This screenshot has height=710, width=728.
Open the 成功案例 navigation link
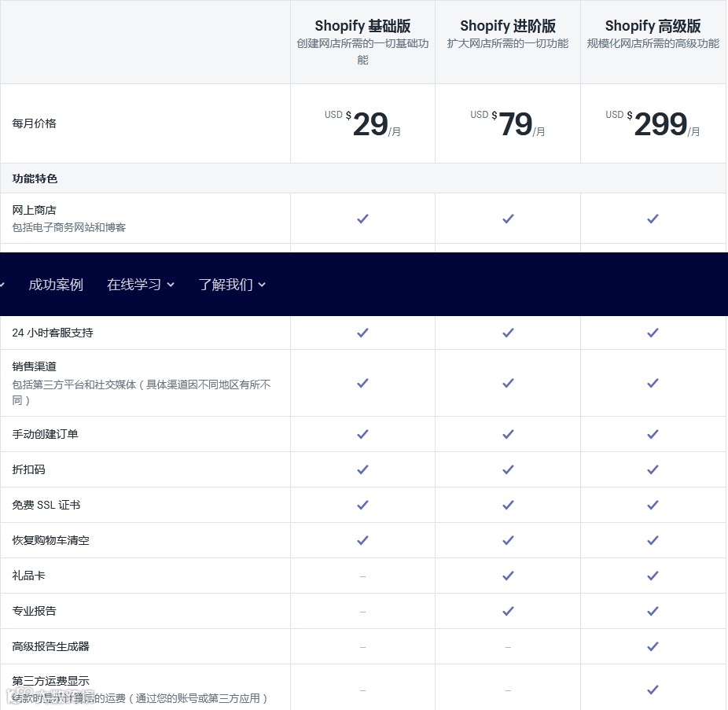tap(56, 284)
